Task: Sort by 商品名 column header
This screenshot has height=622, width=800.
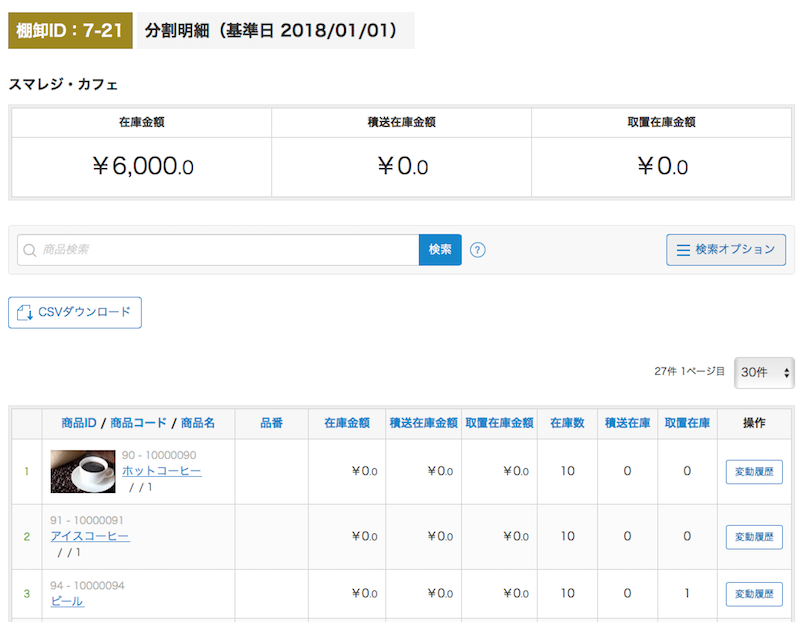Action: coord(198,423)
